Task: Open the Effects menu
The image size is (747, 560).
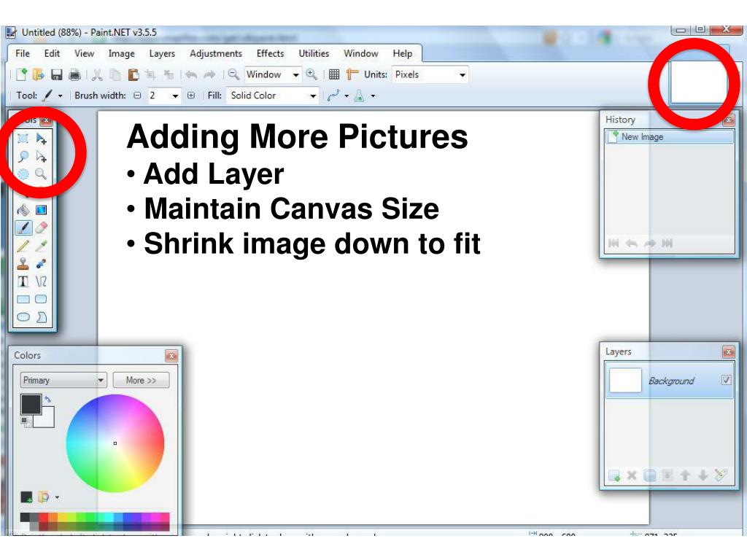Action: coord(270,53)
